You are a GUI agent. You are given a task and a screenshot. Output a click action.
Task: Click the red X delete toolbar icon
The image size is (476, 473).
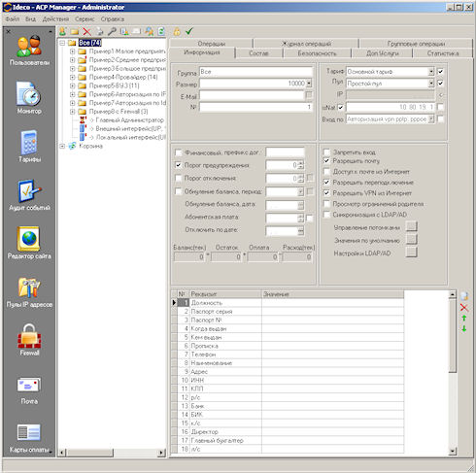(86, 31)
